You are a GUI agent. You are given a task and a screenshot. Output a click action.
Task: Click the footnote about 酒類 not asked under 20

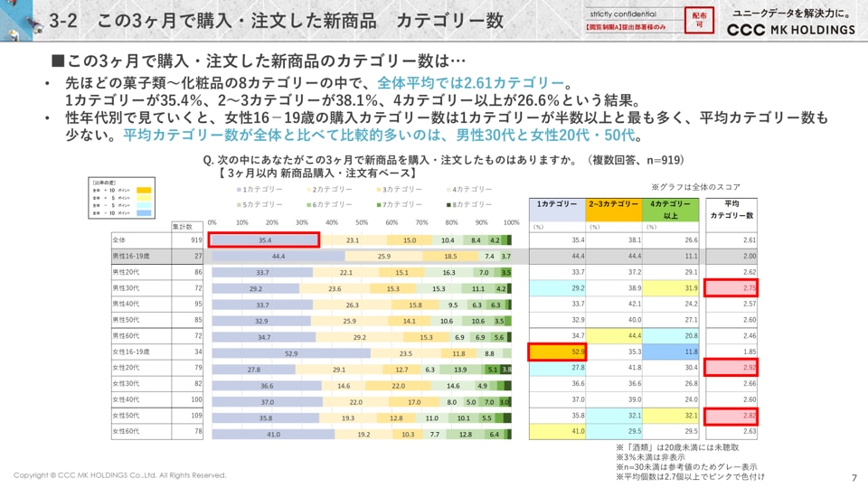[677, 447]
